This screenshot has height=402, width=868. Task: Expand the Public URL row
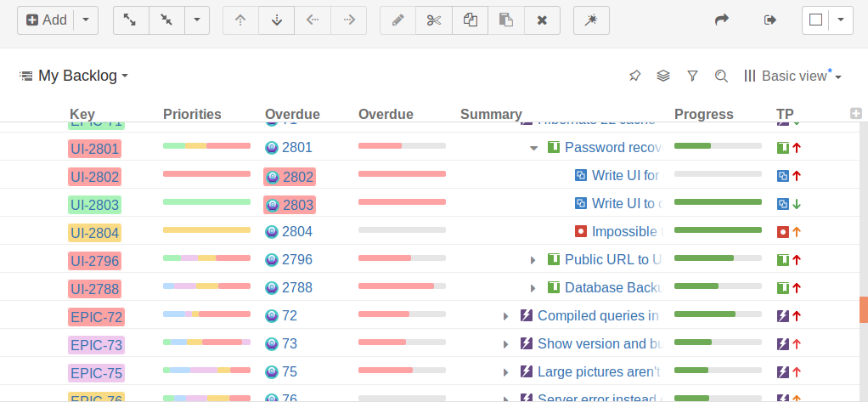(533, 260)
